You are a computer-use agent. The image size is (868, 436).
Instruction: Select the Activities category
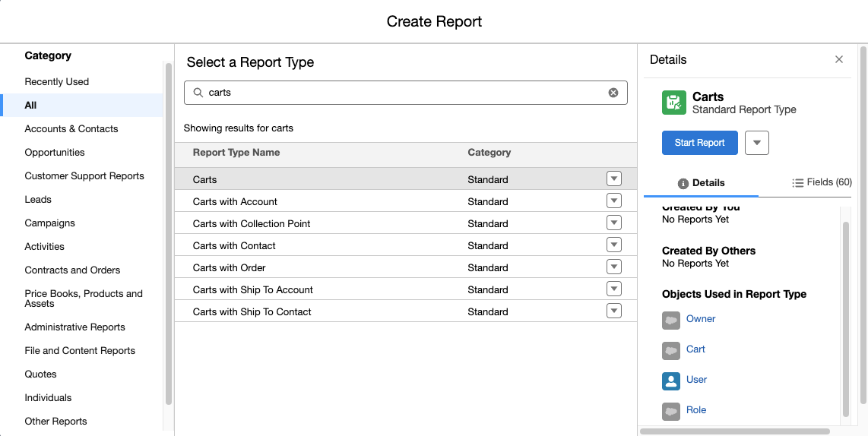pyautogui.click(x=44, y=247)
